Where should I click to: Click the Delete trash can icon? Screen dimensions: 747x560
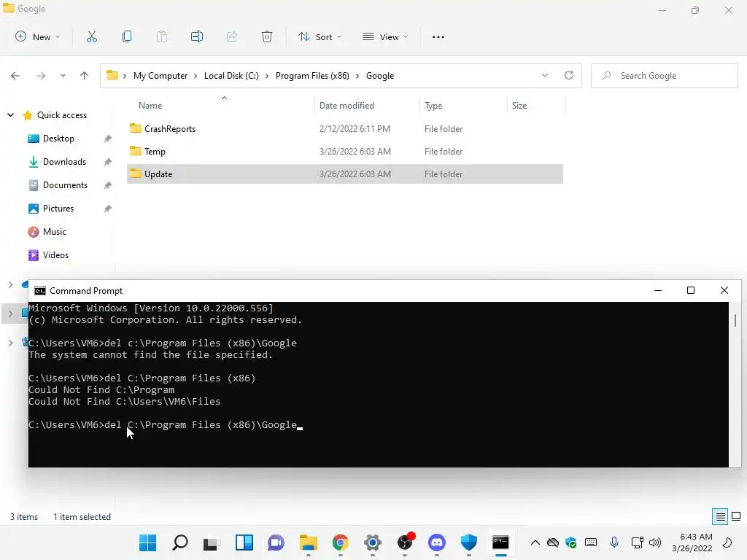pyautogui.click(x=267, y=36)
